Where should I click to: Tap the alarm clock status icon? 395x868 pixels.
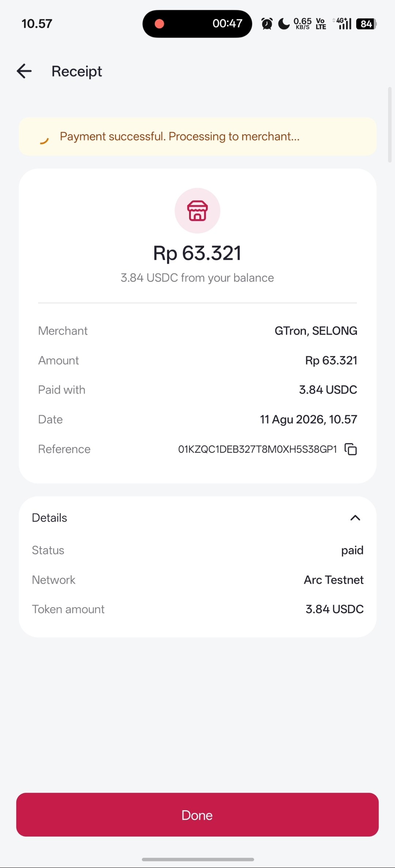click(x=267, y=24)
